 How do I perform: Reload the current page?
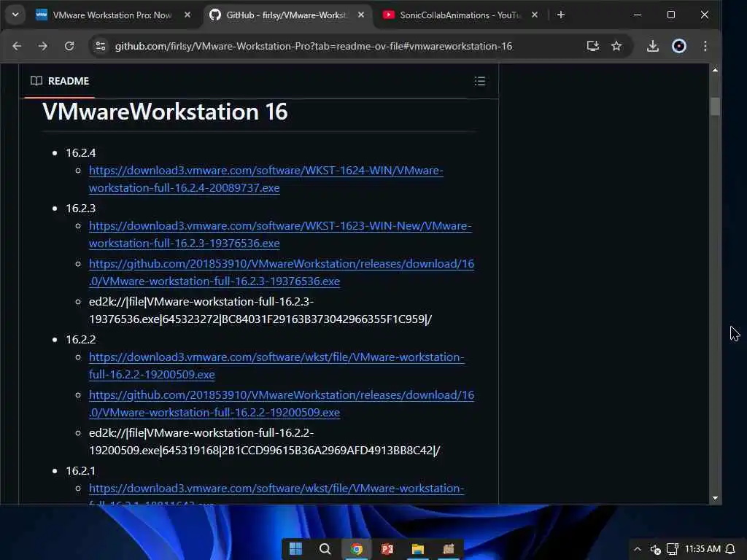69,46
